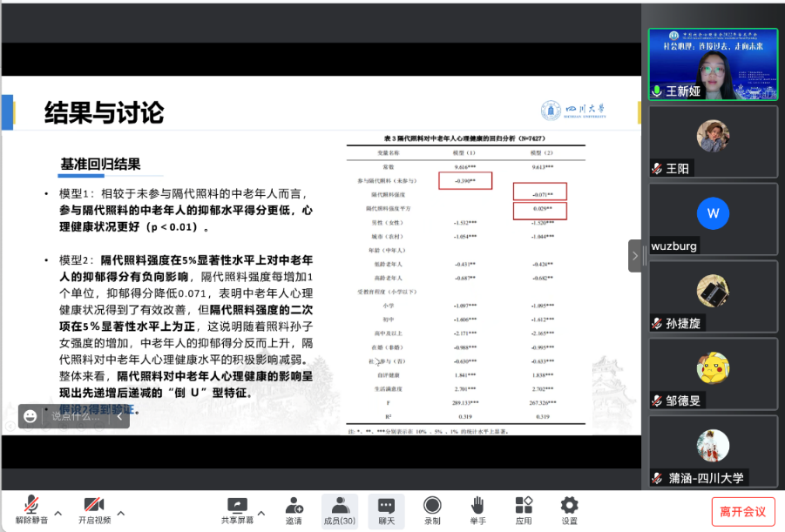Expand audio options arrow beside 解除静音
Screen dimensions: 785x532
58,512
